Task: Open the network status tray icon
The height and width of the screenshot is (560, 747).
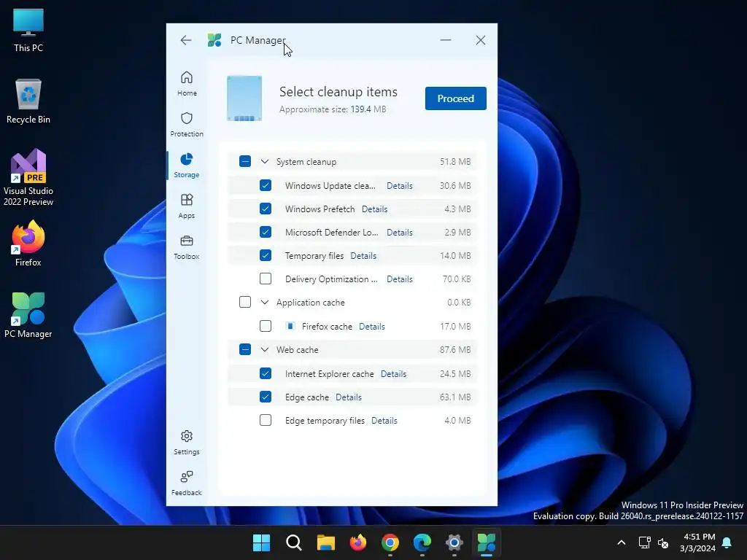Action: pyautogui.click(x=644, y=542)
